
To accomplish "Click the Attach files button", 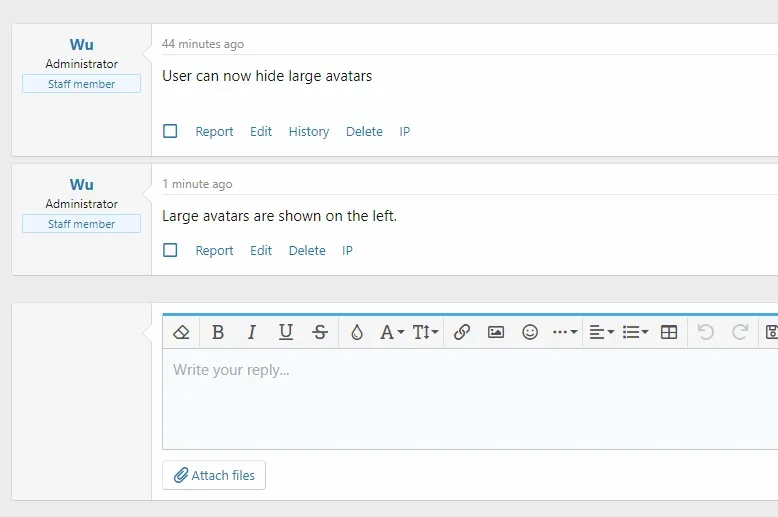I will 214,475.
